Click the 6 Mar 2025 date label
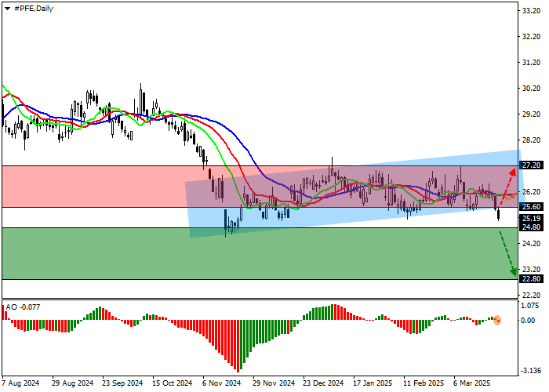This screenshot has width=549, height=392. pos(471,384)
